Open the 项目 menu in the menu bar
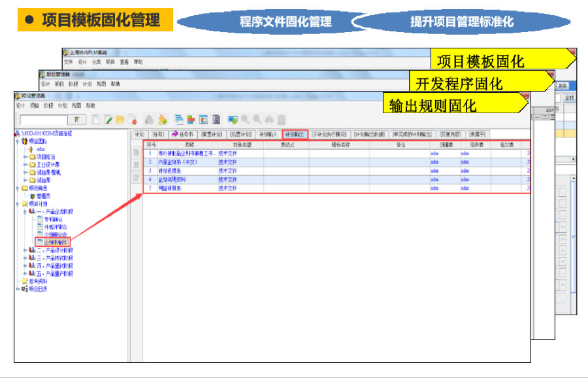Screen dimensions: 588x378 [x=34, y=105]
